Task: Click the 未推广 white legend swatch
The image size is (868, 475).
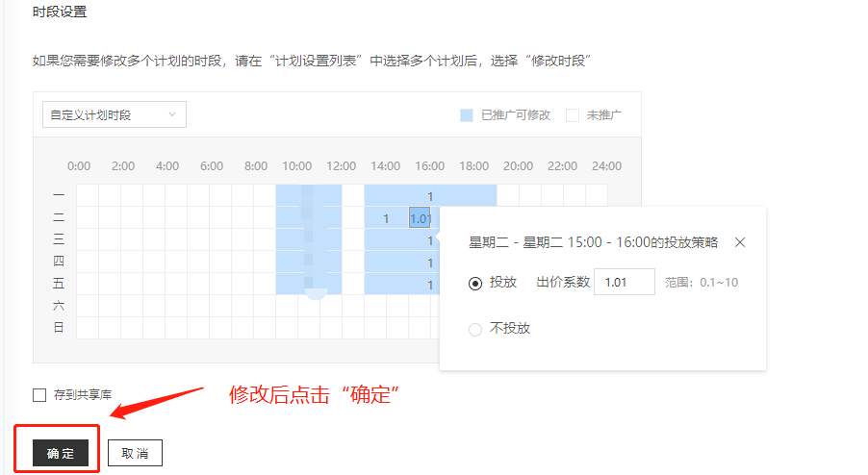Action: click(x=573, y=115)
